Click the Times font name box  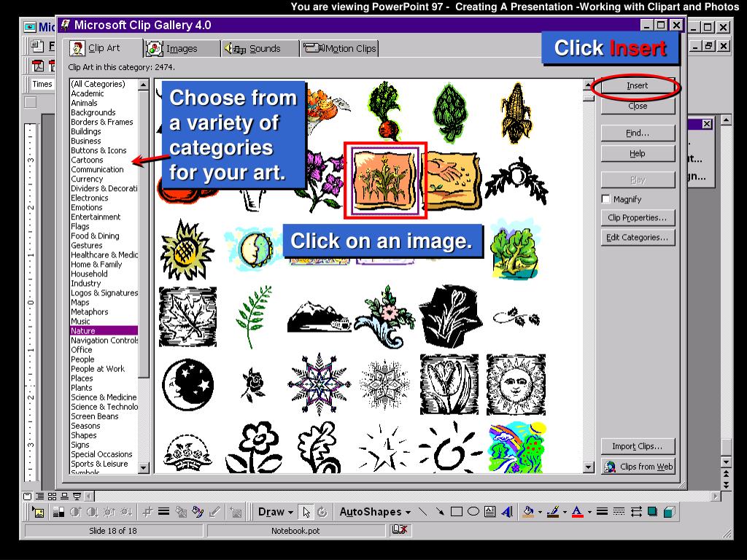[x=42, y=84]
